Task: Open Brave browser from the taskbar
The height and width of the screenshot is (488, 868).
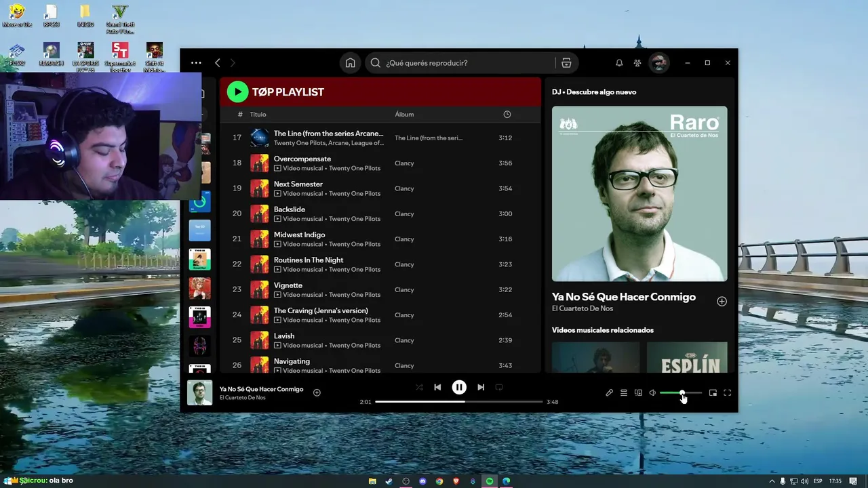Action: (456, 481)
